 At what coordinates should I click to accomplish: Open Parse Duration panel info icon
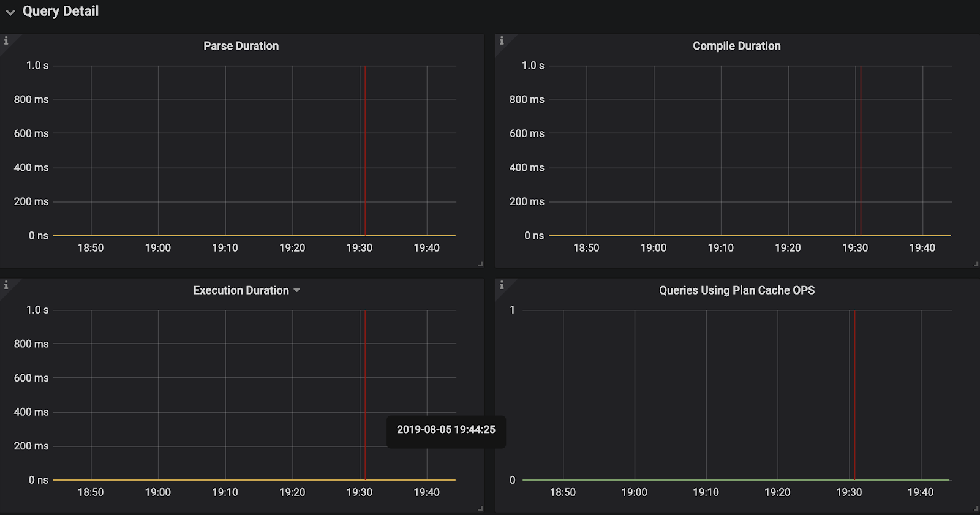tap(6, 40)
